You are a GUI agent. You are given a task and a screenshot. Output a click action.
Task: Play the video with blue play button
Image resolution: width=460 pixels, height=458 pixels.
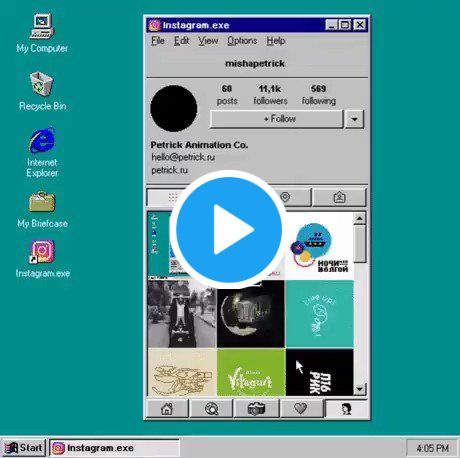229,230
